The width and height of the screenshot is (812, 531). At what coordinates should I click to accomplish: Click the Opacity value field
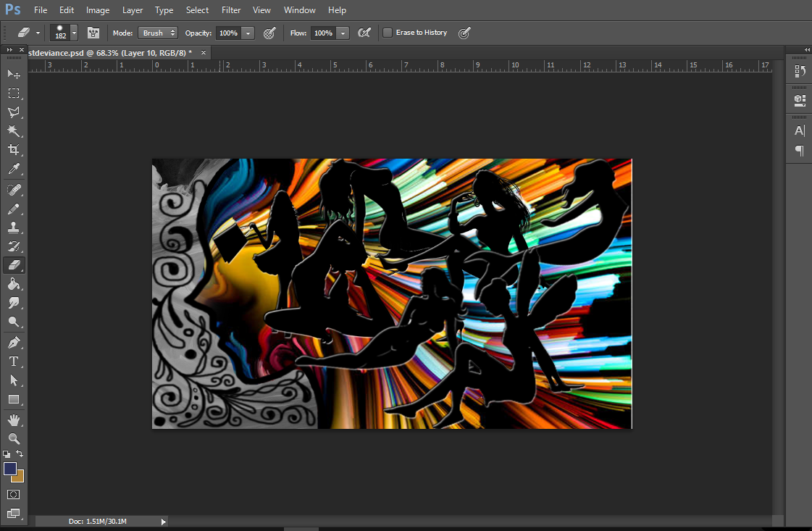click(x=229, y=33)
